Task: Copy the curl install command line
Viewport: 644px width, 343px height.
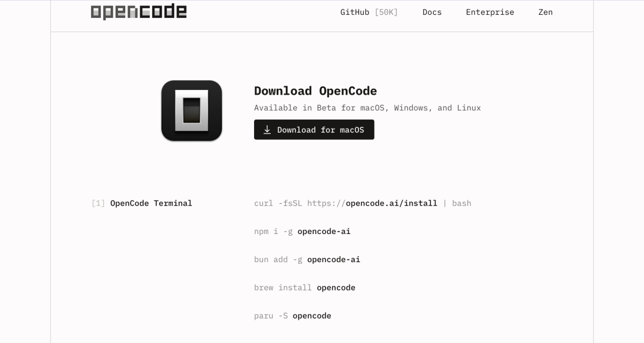Action: pyautogui.click(x=363, y=204)
